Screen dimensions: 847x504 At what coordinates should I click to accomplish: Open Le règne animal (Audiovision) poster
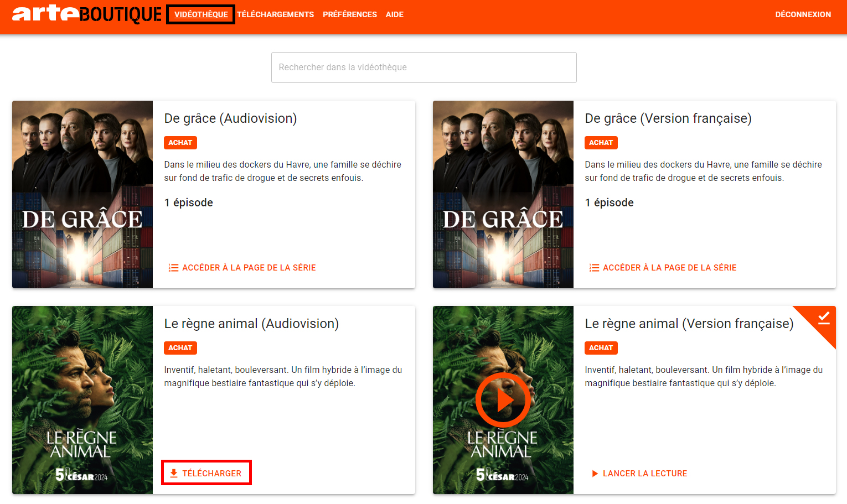[82, 400]
